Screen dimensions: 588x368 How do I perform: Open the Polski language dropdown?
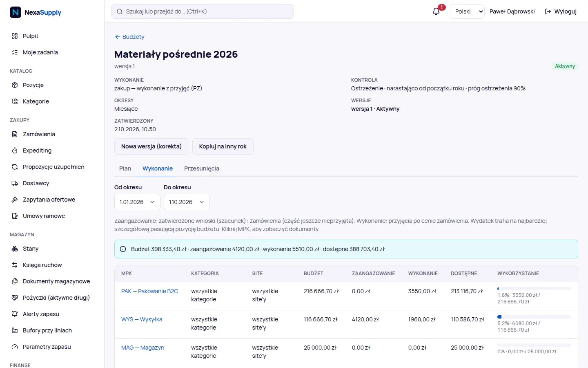click(467, 11)
